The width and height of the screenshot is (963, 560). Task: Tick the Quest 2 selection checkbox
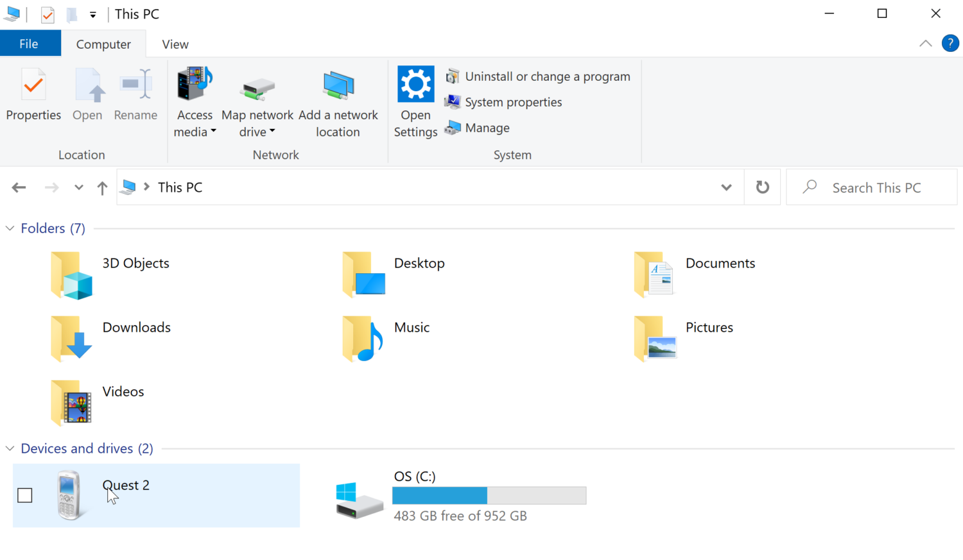coord(25,495)
